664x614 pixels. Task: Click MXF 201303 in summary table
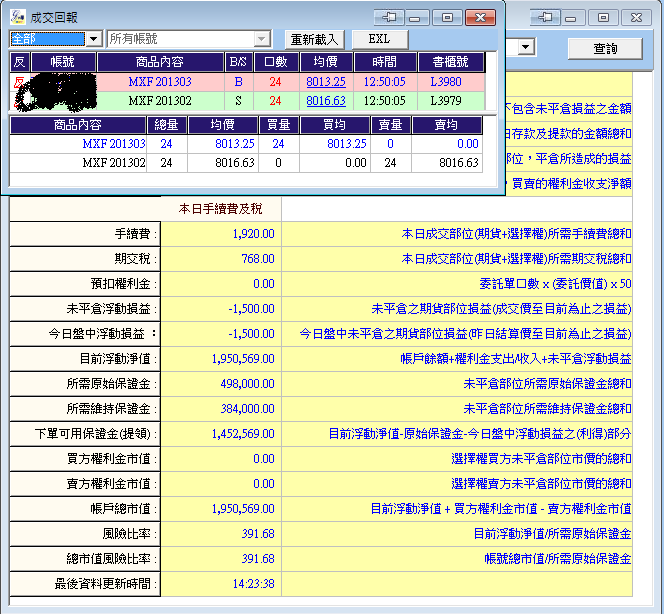coord(113,144)
